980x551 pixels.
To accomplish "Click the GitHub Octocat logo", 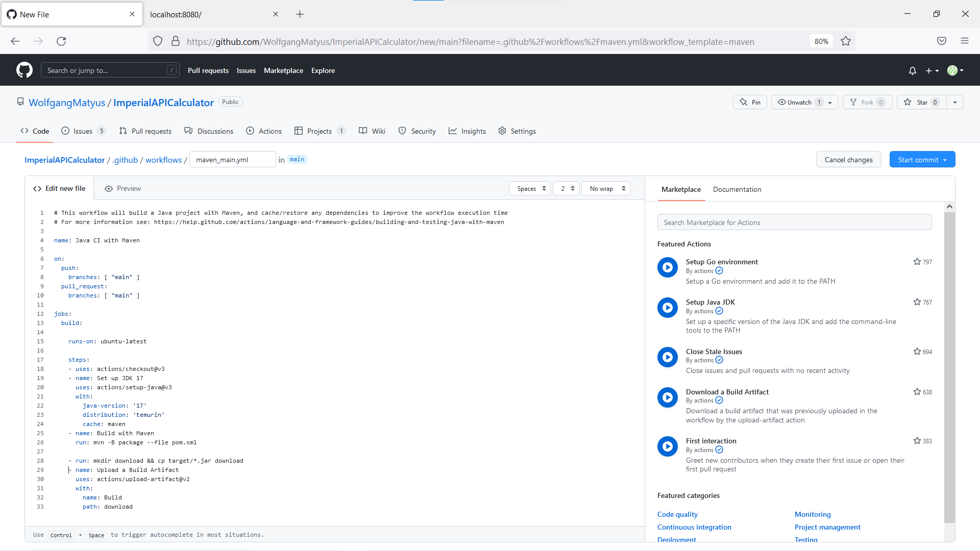I will (24, 70).
